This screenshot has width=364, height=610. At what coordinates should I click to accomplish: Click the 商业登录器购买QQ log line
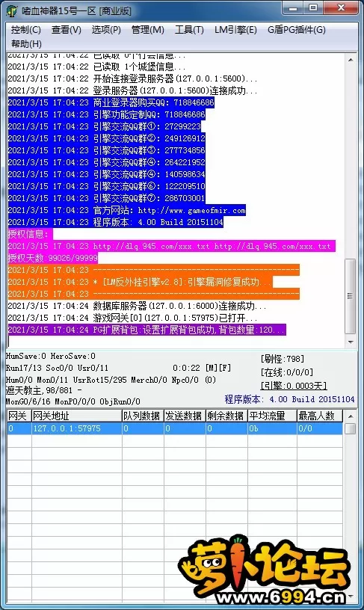[x=111, y=102]
